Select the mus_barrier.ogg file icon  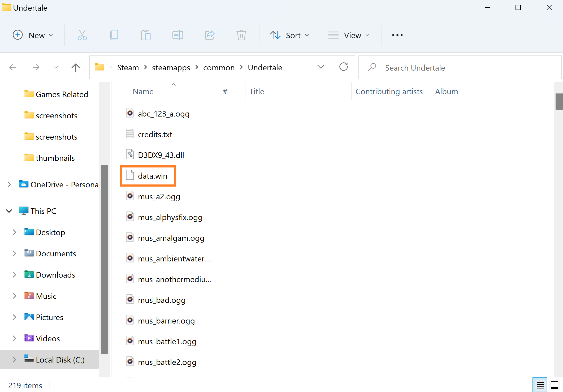pyautogui.click(x=130, y=320)
